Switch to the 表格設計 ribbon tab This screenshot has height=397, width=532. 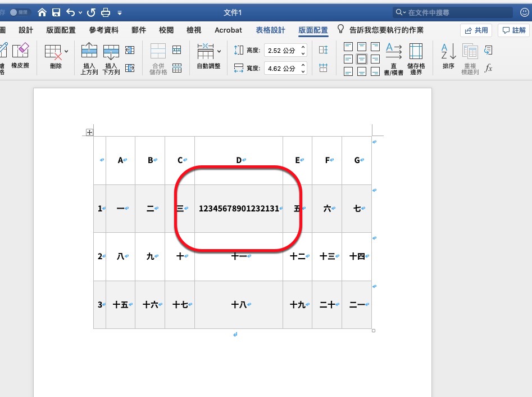[270, 30]
